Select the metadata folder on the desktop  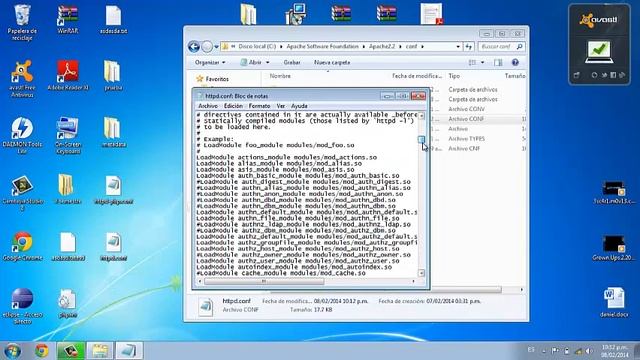click(x=113, y=132)
